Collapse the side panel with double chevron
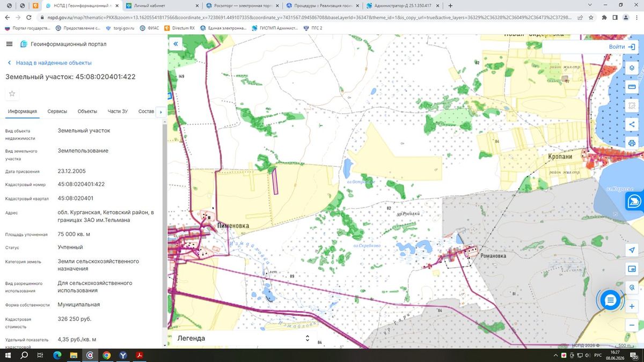 tap(175, 45)
